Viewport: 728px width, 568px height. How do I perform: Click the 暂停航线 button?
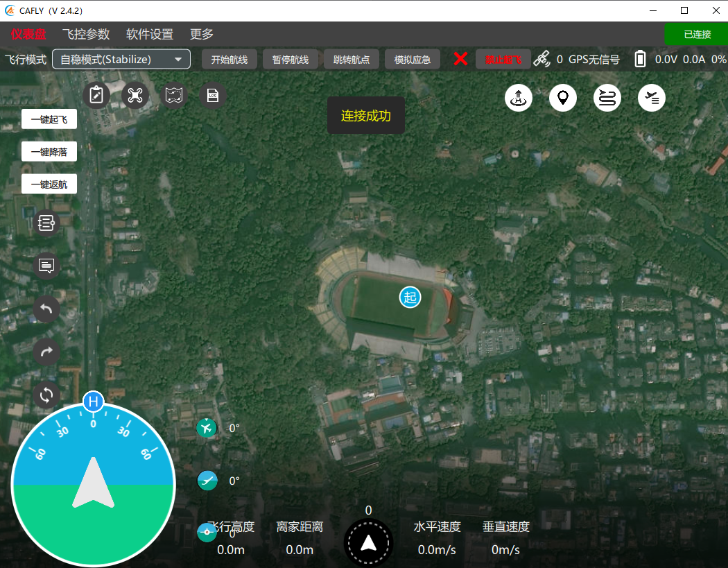point(291,60)
